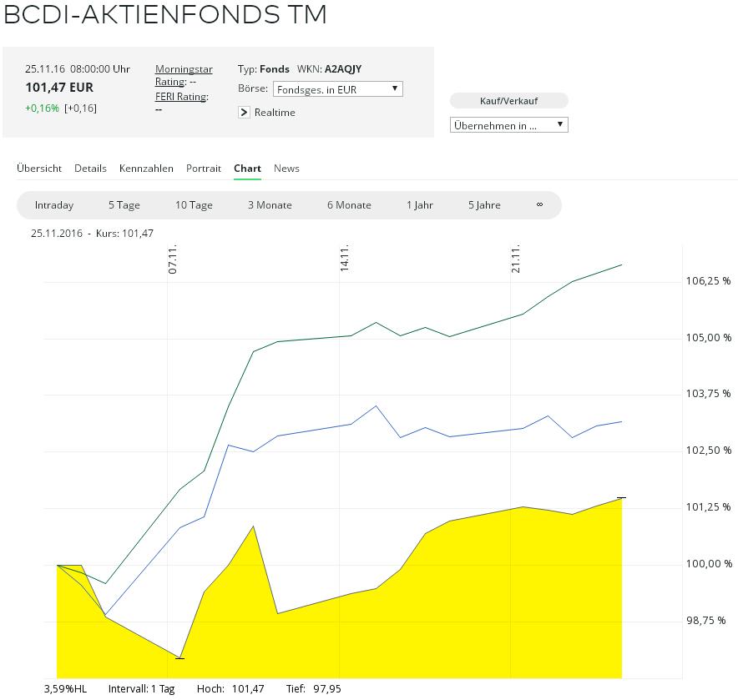The width and height of the screenshot is (738, 700).
Task: Open the Details tab
Action: coord(90,169)
